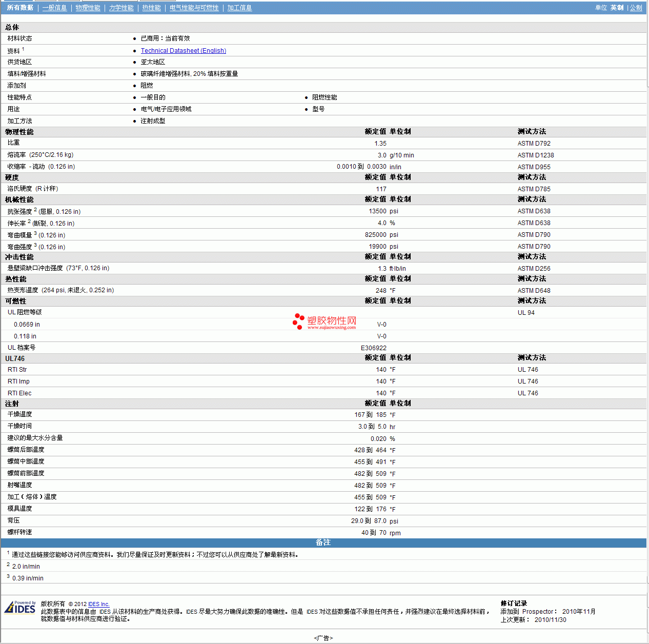649x644 pixels.
Task: Click footnote 0.39 in/min
Action: 28,578
